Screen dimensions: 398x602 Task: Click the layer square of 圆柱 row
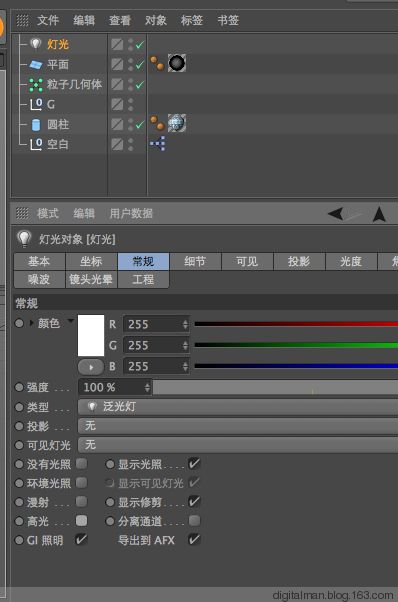[117, 124]
